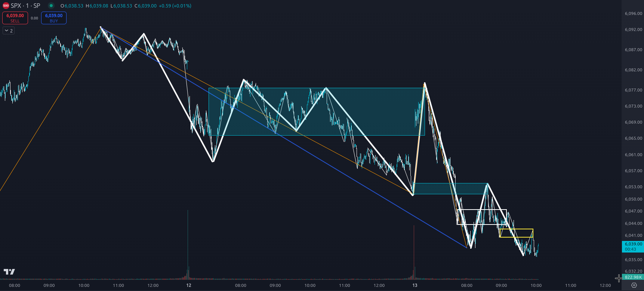This screenshot has width=644, height=291.
Task: Click the TradingView logo watermark
Action: point(9,272)
